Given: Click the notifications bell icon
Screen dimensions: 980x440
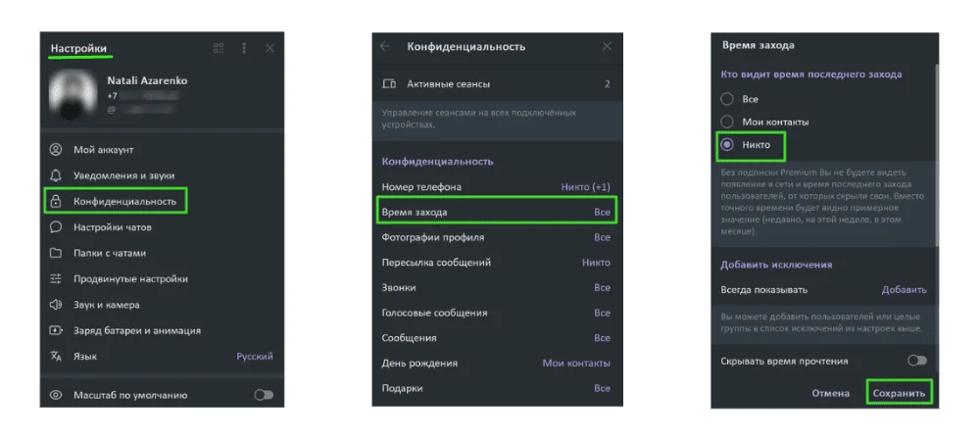Looking at the screenshot, I should [x=56, y=175].
